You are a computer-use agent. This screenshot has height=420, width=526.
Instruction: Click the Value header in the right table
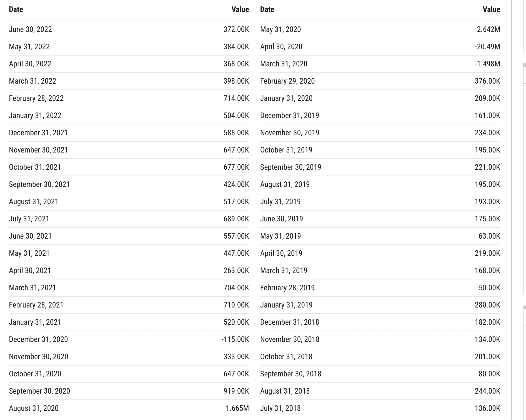tap(491, 9)
